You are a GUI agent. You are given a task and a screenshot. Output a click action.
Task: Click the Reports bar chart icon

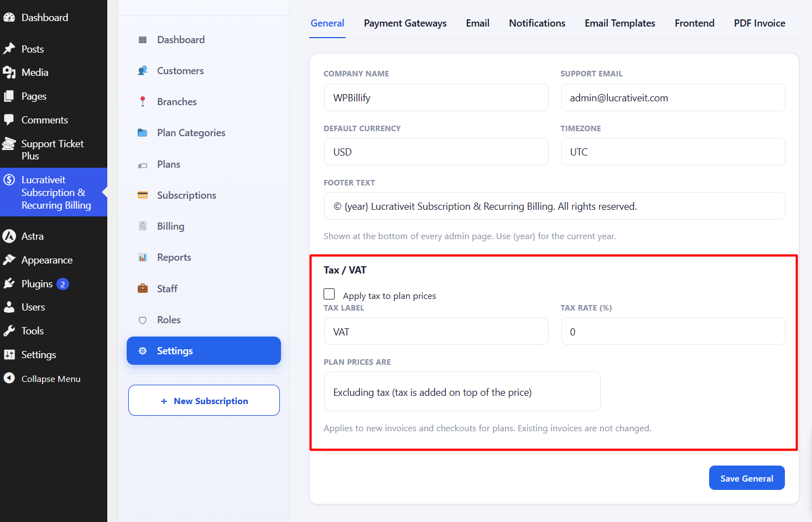143,257
